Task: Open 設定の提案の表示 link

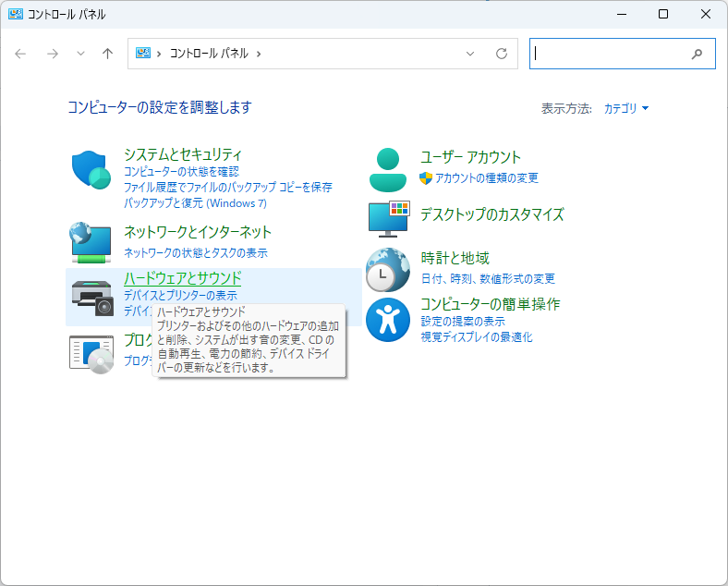Action: 463,322
